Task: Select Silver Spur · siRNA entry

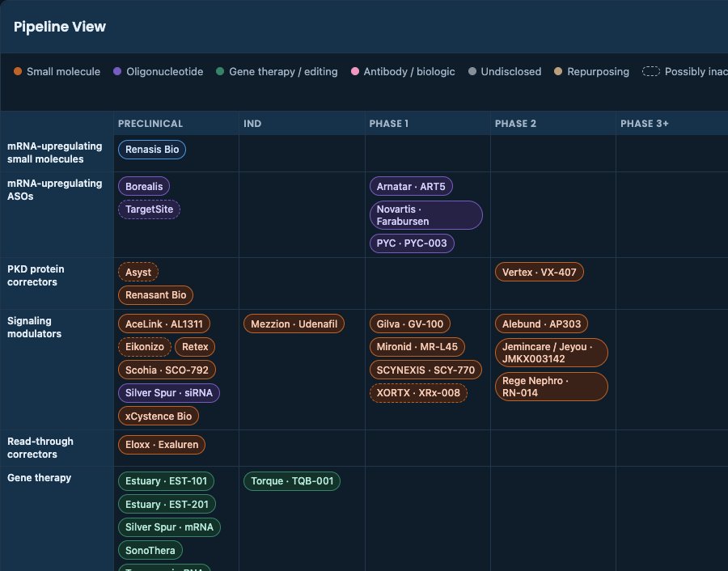Action: coord(169,393)
